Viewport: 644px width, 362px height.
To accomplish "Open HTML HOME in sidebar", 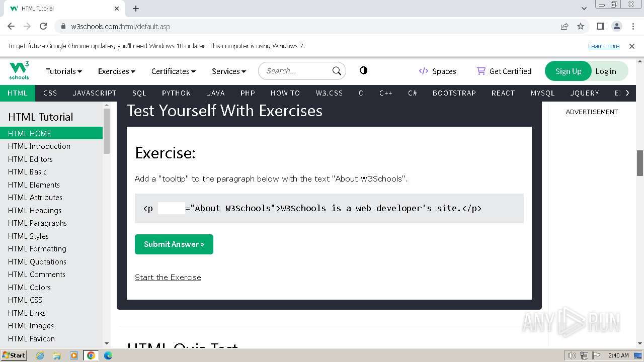I will pyautogui.click(x=51, y=133).
